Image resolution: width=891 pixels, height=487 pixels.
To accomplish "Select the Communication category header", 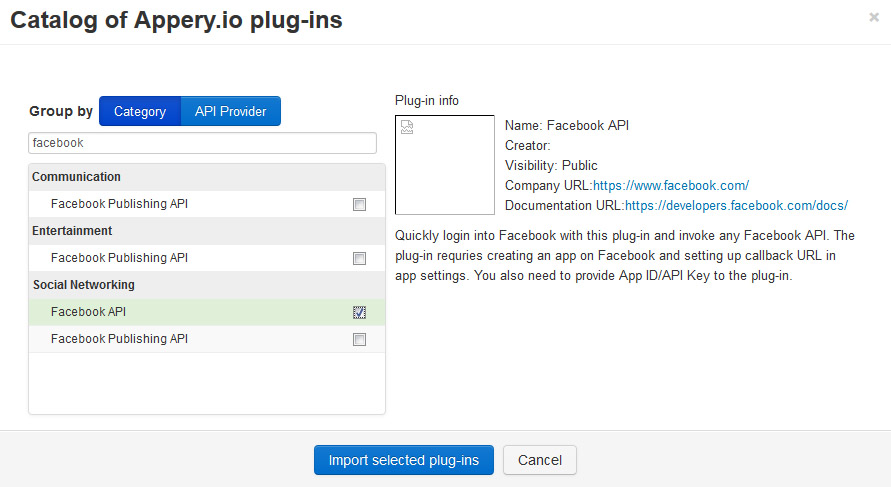I will (x=207, y=177).
